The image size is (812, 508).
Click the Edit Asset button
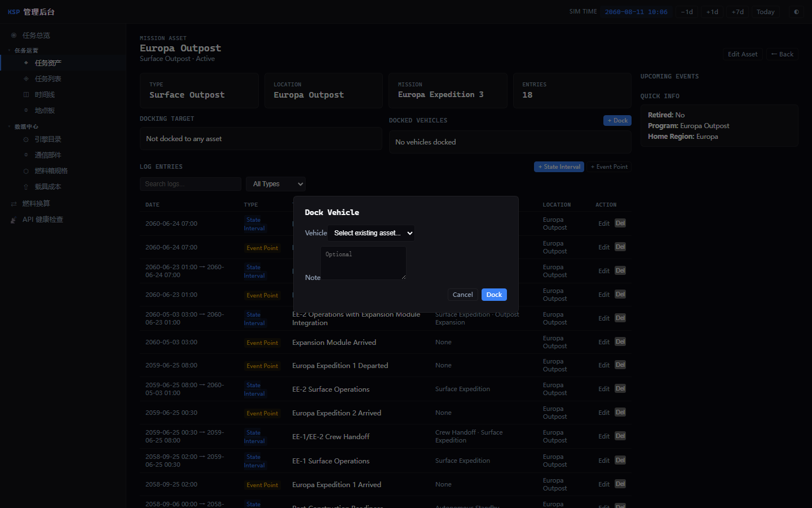[743, 54]
